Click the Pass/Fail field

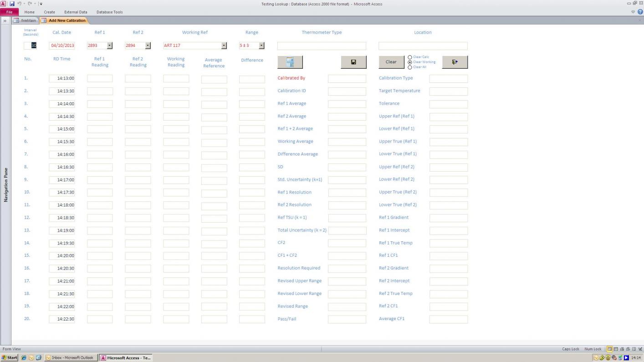pyautogui.click(x=347, y=319)
